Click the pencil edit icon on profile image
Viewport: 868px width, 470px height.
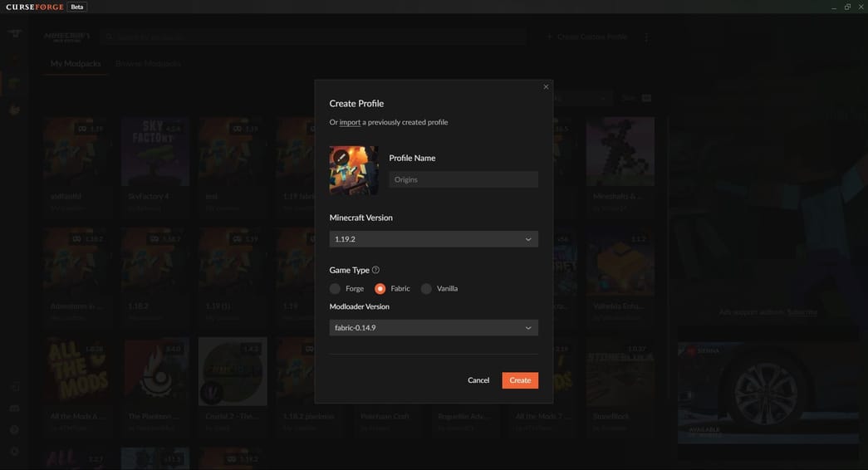[x=341, y=158]
